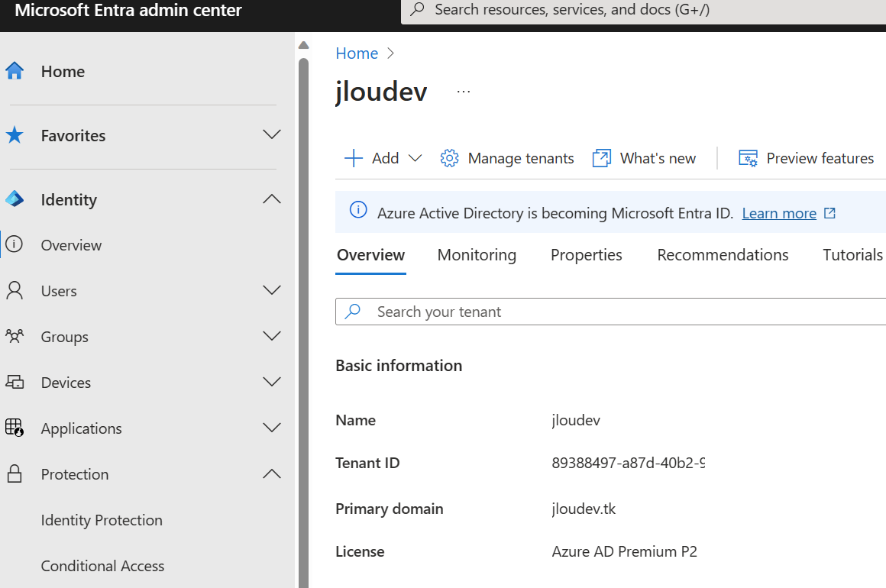
Task: Click the Identity diamond icon
Action: (x=15, y=199)
